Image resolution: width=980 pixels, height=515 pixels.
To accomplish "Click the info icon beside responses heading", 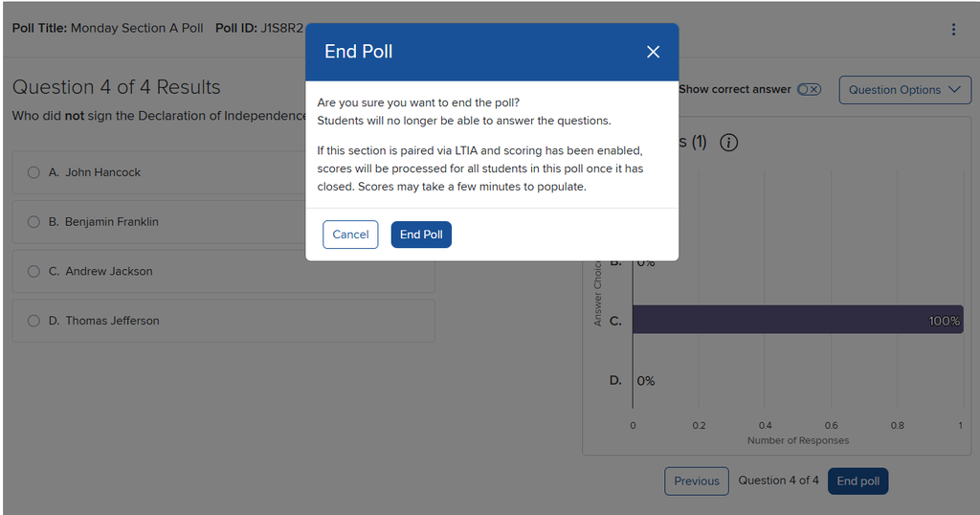I will 728,143.
